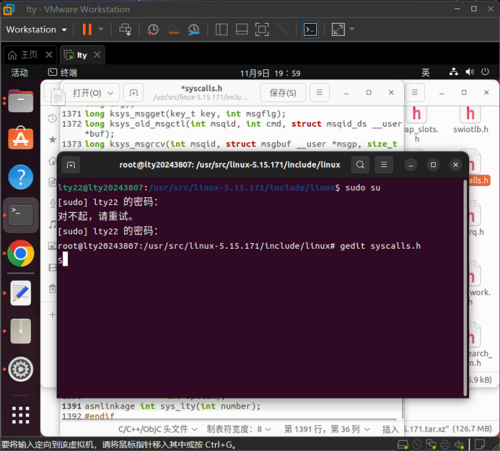Open the terminal hamburger menu
This screenshot has height=451, width=500.
384,165
